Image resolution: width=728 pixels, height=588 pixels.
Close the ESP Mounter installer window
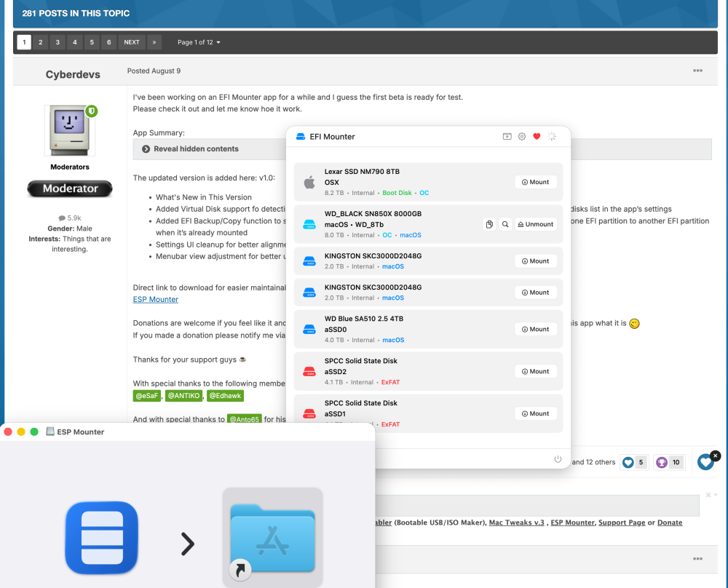tap(8, 432)
